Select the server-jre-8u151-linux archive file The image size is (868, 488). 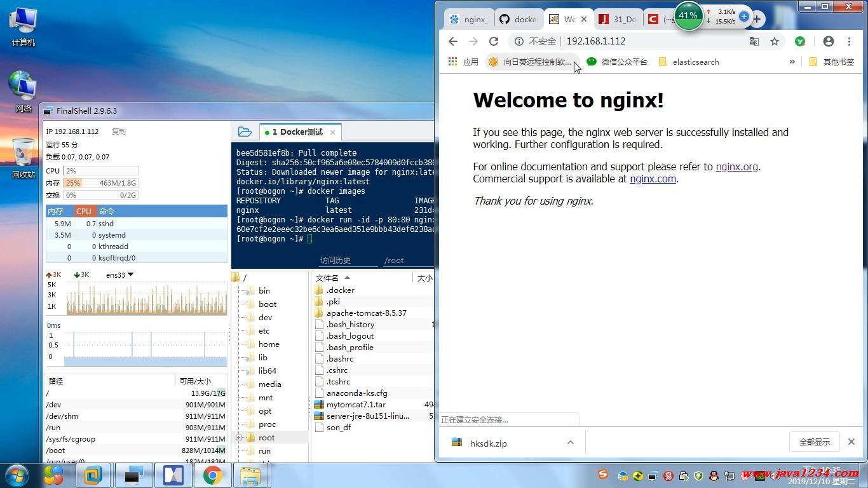[x=368, y=416]
